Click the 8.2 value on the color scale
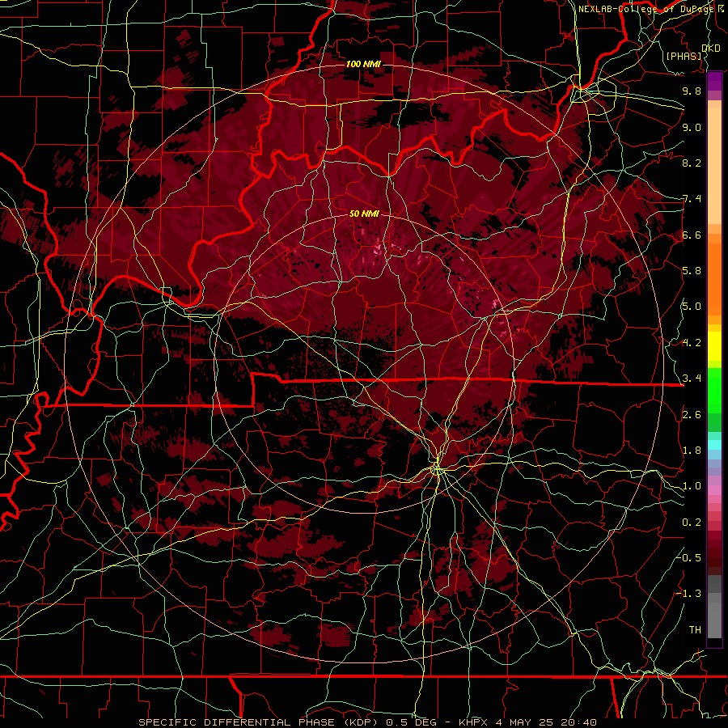The image size is (728, 728). pyautogui.click(x=692, y=163)
